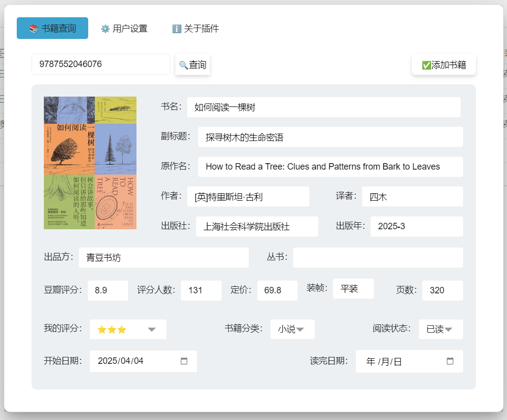Click the 出版社 input field
Viewport: 507px width, 420px height.
click(257, 227)
